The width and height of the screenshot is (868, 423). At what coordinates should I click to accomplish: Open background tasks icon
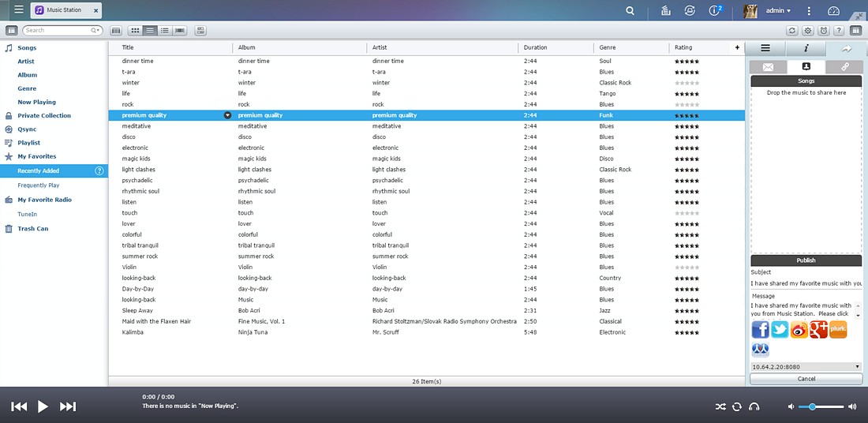(666, 10)
